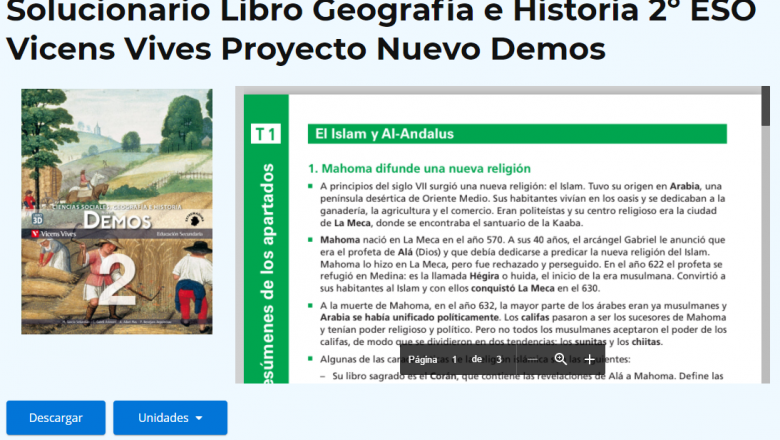Screen dimensions: 780x440
Task: Click the vertical 'Resúmenes de los apartados' sidebar text
Action: click(268, 273)
